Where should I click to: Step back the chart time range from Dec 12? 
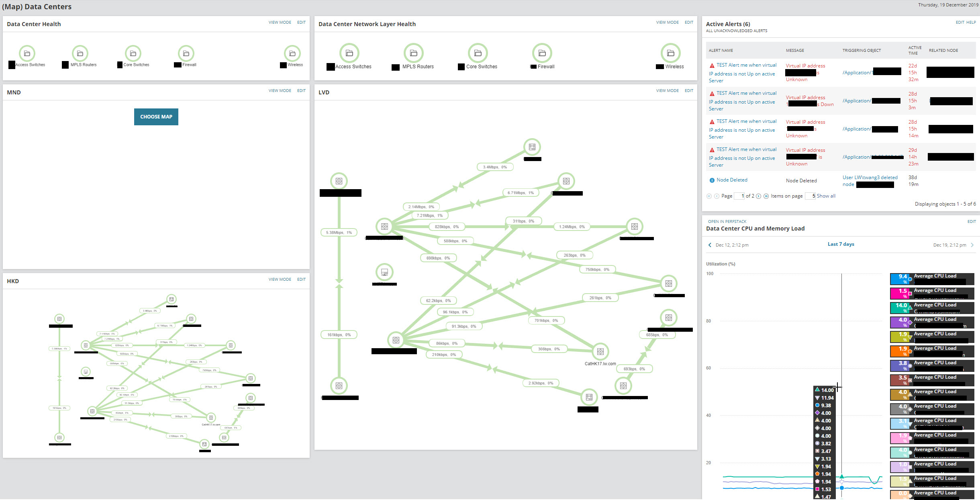710,245
